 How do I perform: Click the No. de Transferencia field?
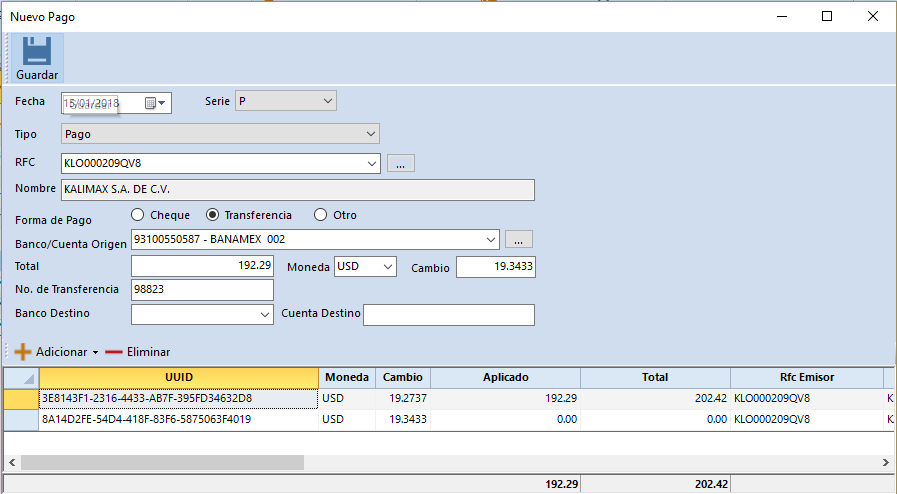point(202,290)
